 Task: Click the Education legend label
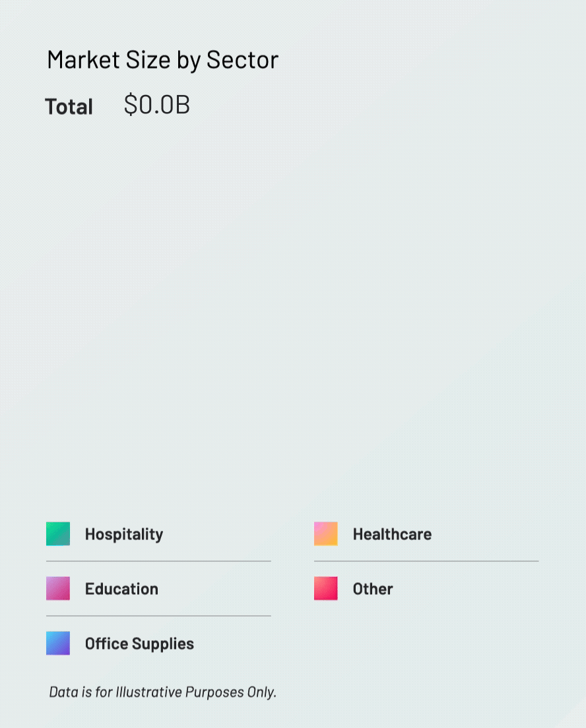tap(121, 589)
